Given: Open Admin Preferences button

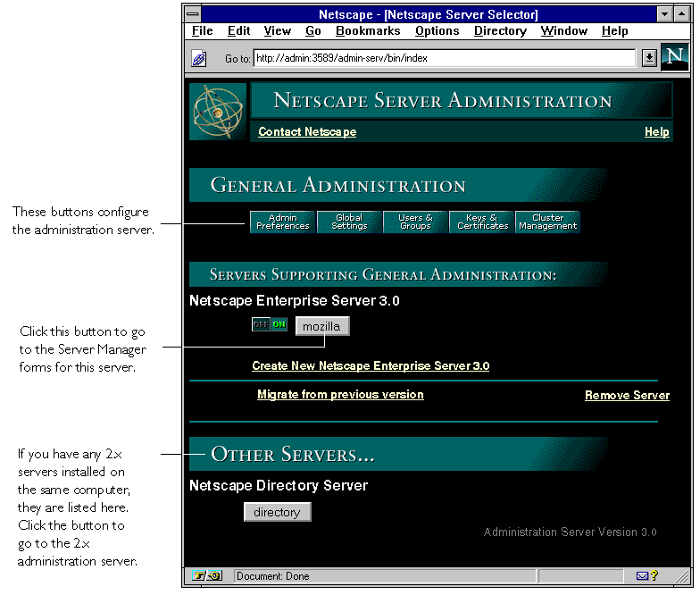Looking at the screenshot, I should [282, 222].
